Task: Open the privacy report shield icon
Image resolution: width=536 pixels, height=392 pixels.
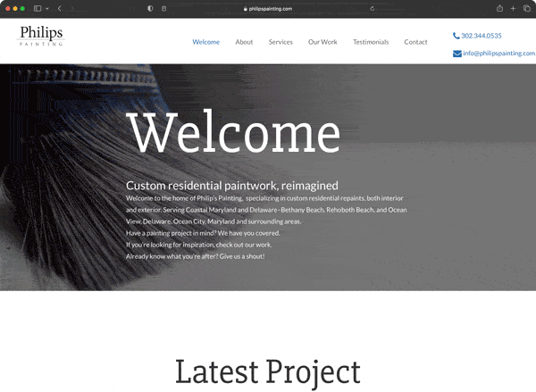Action: point(150,9)
